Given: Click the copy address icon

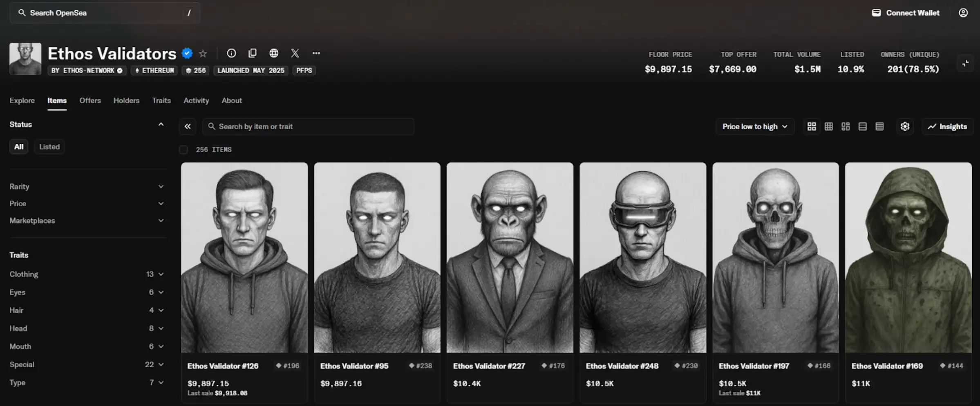Looking at the screenshot, I should 253,54.
